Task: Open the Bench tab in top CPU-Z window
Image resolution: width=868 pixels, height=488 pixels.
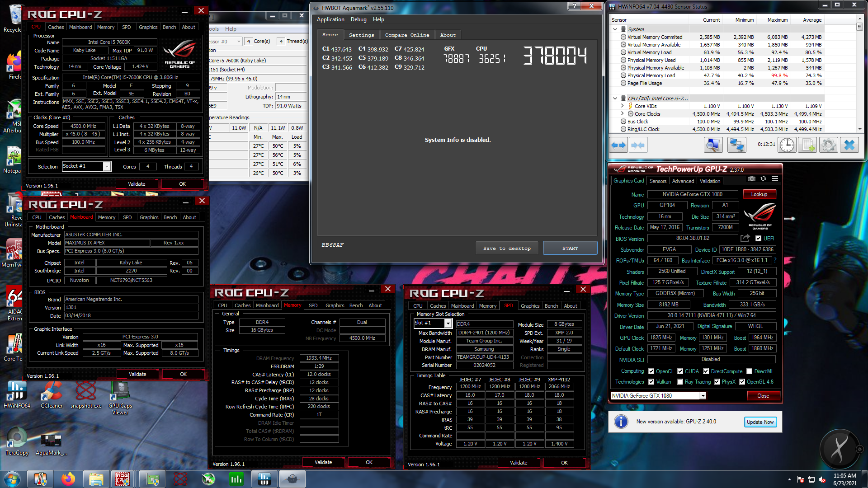Action: click(169, 27)
